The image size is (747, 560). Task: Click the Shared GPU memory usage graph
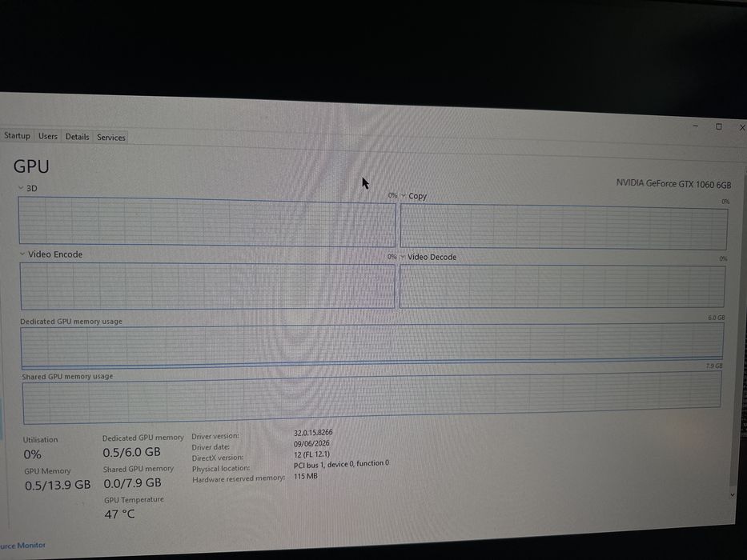click(x=371, y=398)
